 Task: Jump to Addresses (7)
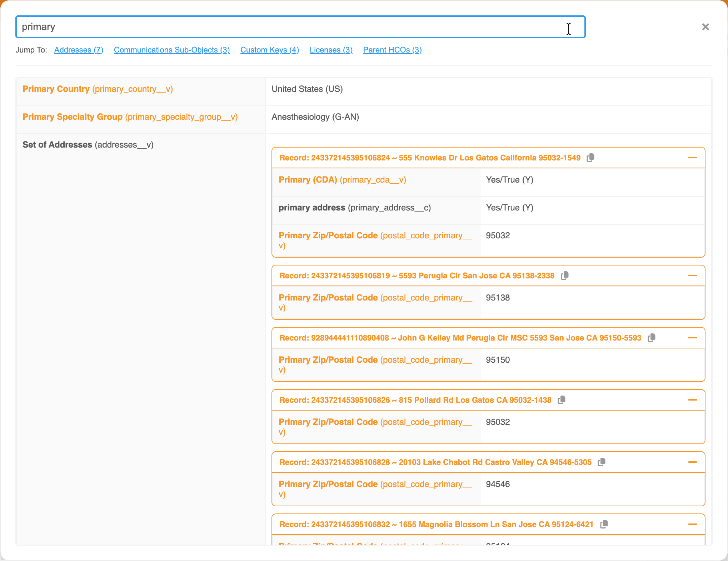pos(79,50)
